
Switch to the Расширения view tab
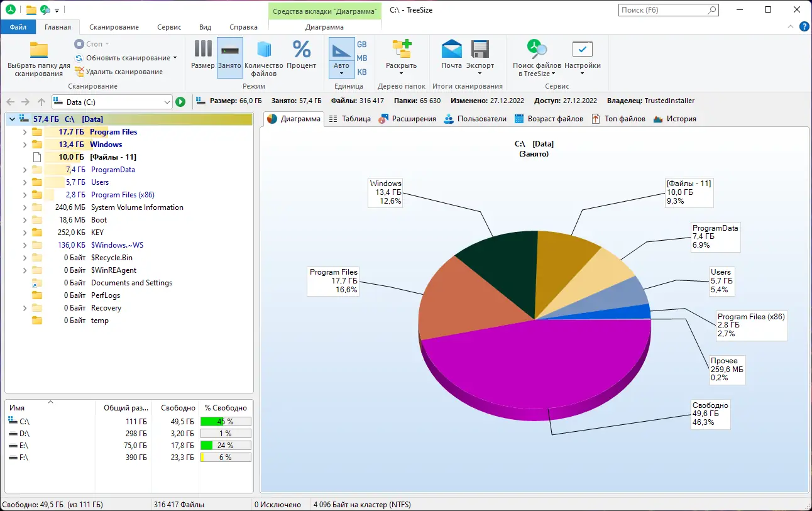[407, 119]
